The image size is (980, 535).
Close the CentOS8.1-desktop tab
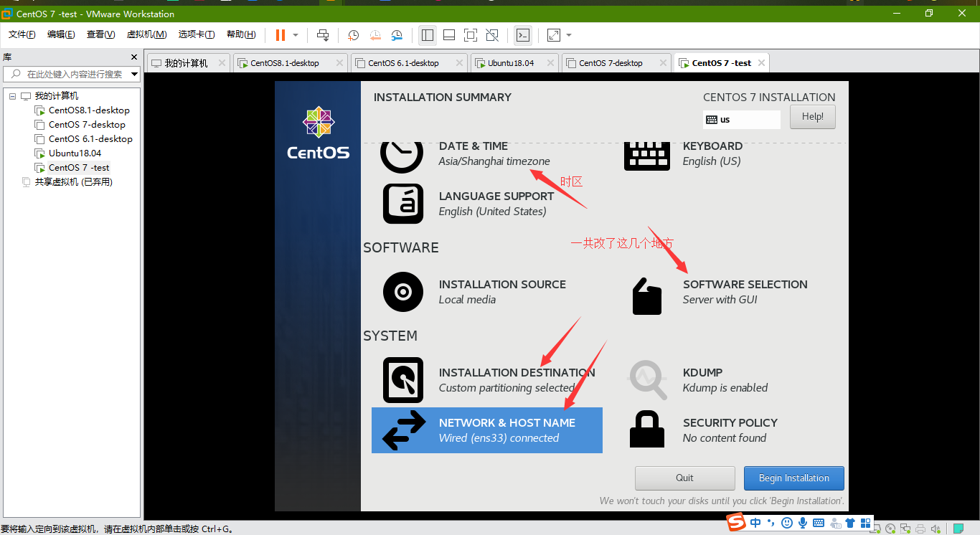339,63
